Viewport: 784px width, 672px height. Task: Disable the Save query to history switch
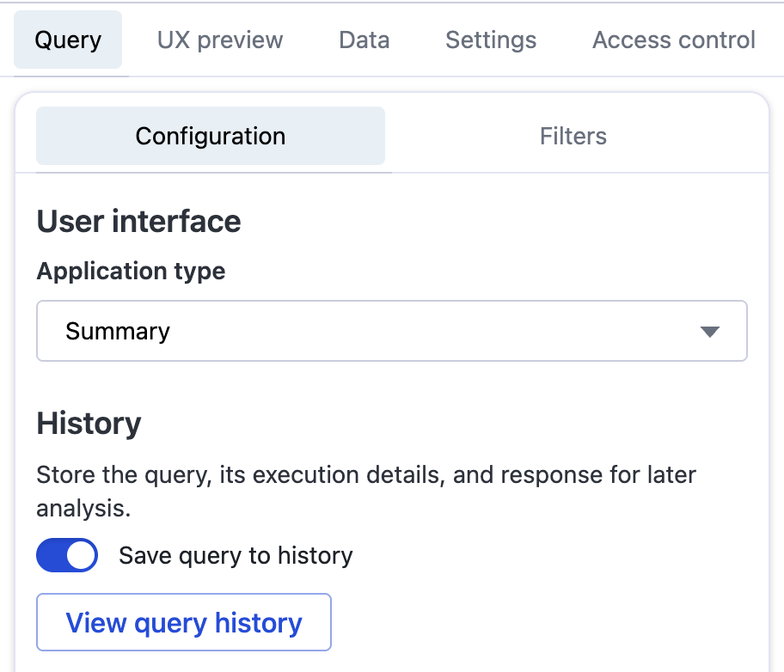click(67, 556)
